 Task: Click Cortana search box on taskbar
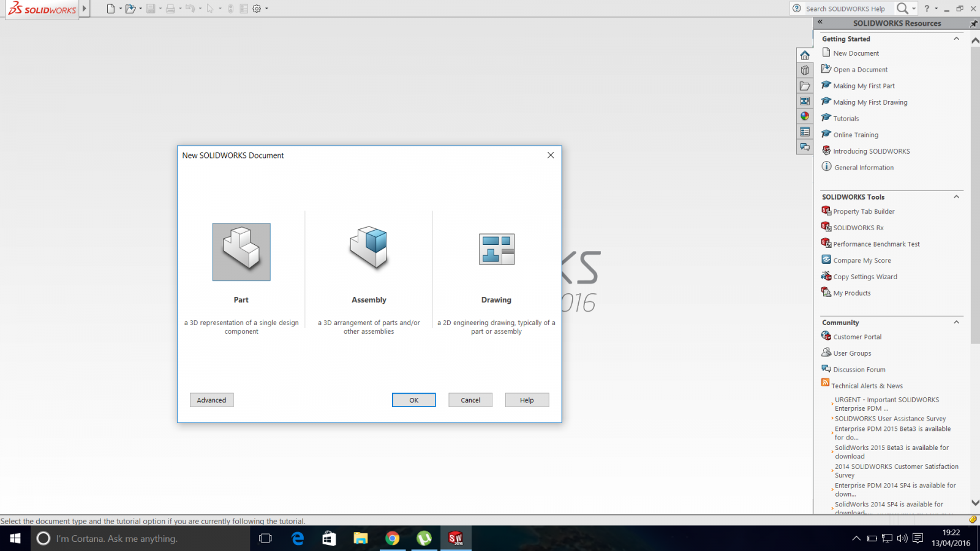coord(141,538)
